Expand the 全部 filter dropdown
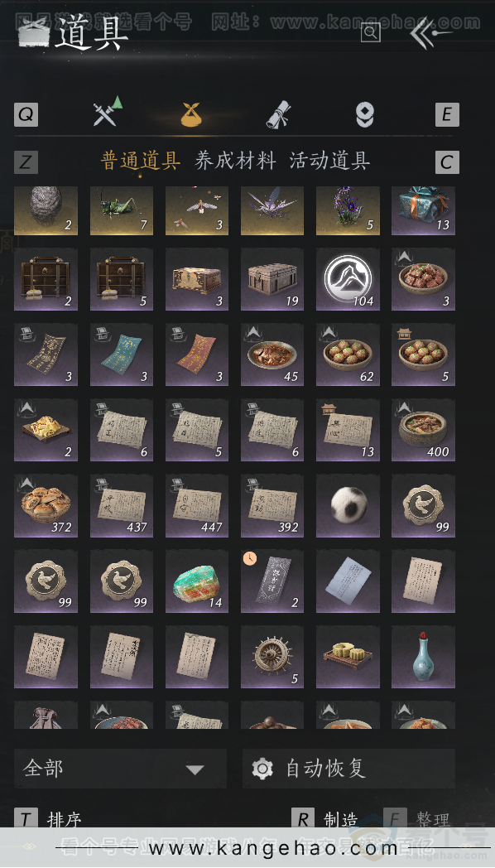The height and width of the screenshot is (868, 495). pyautogui.click(x=120, y=769)
